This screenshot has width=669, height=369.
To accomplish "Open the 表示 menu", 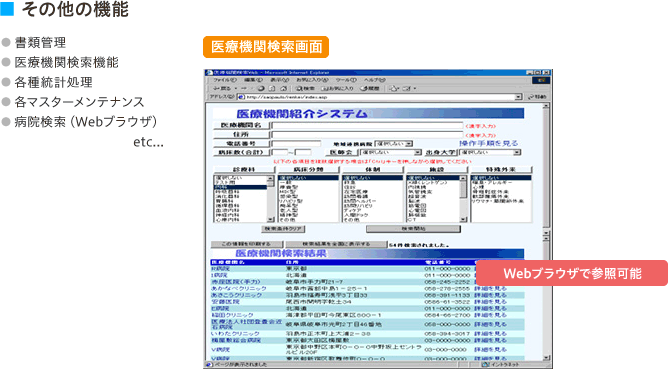I will (279, 80).
